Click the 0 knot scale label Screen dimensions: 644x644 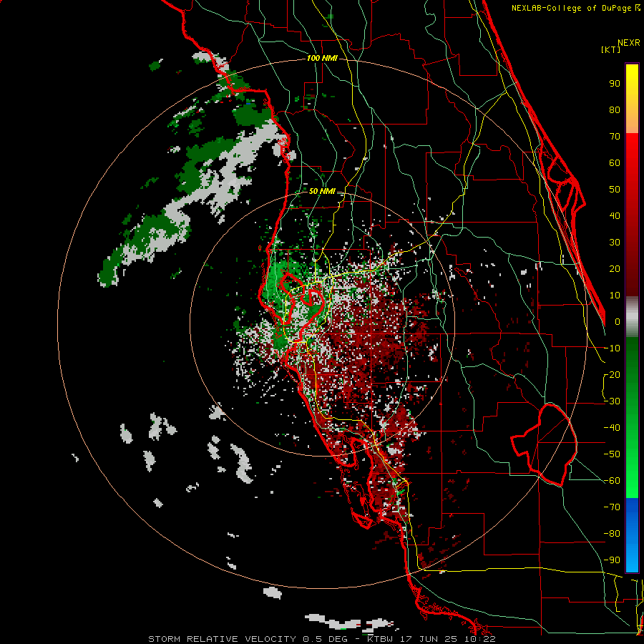click(x=618, y=322)
